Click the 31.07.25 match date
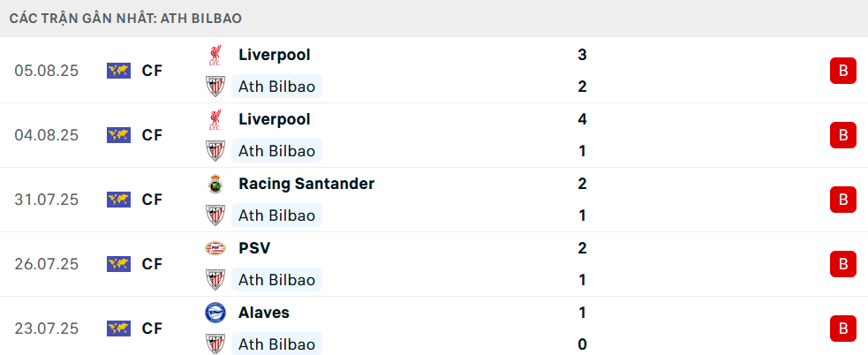This screenshot has width=868, height=355. point(47,200)
